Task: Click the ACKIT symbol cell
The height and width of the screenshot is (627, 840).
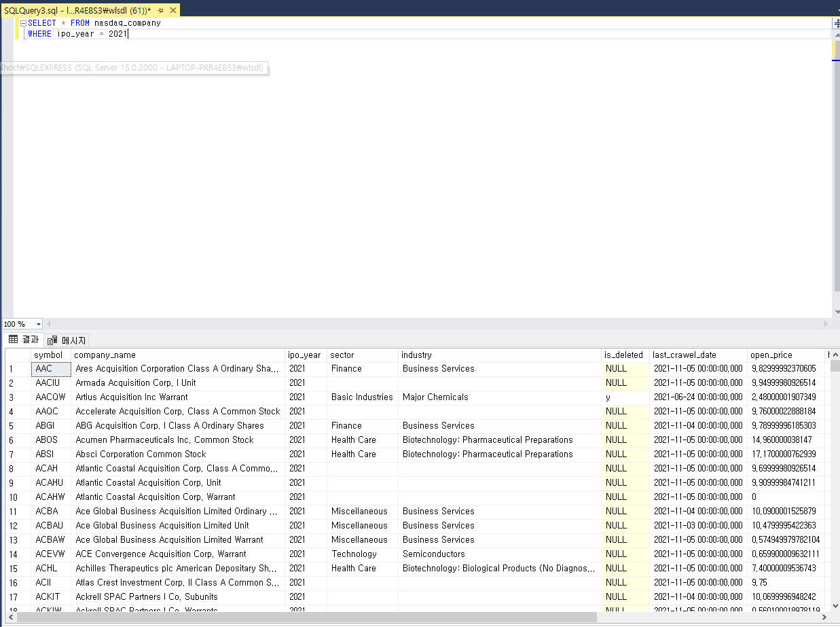Action: pos(51,597)
